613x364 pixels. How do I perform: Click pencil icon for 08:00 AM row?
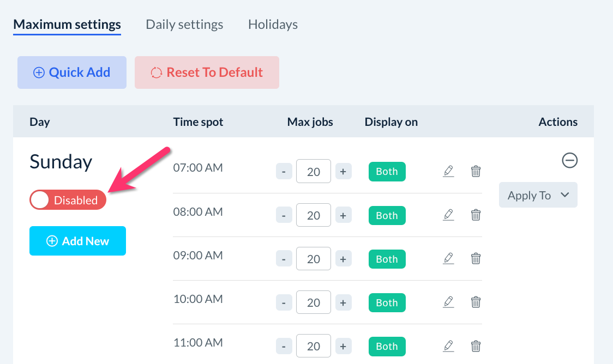point(448,215)
